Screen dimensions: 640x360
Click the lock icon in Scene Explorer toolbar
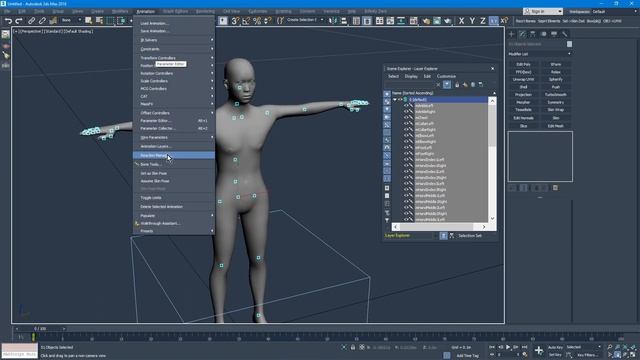457,84
